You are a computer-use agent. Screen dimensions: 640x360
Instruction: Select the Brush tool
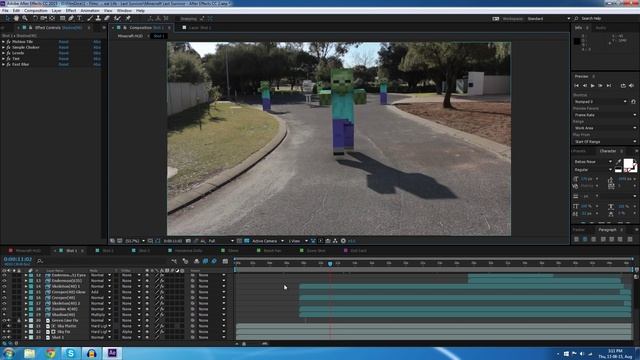point(90,18)
